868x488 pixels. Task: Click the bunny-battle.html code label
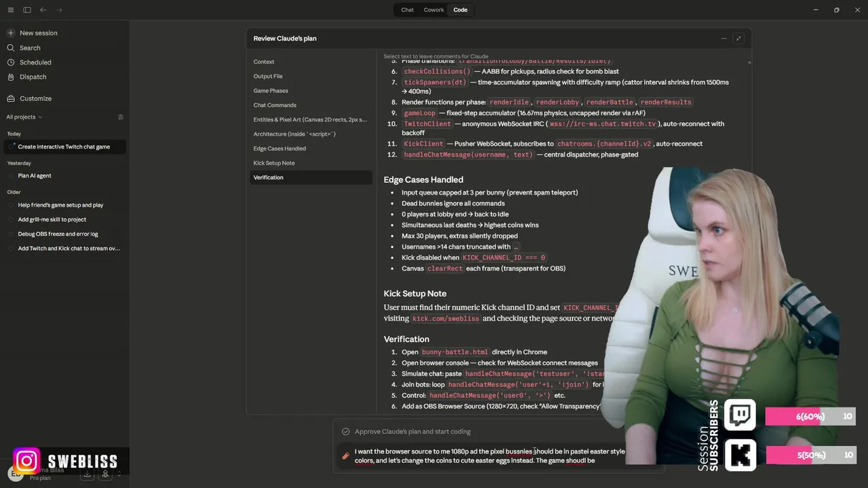coord(455,352)
